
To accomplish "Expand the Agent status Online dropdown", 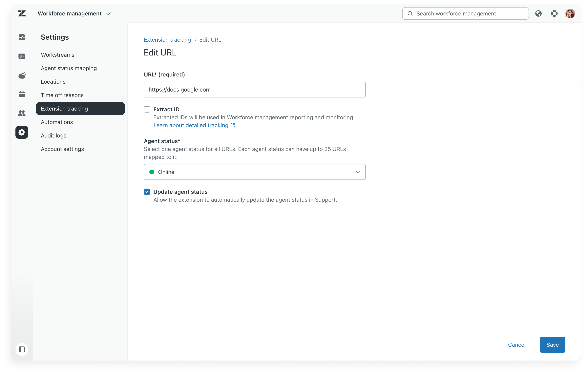I will coord(255,172).
